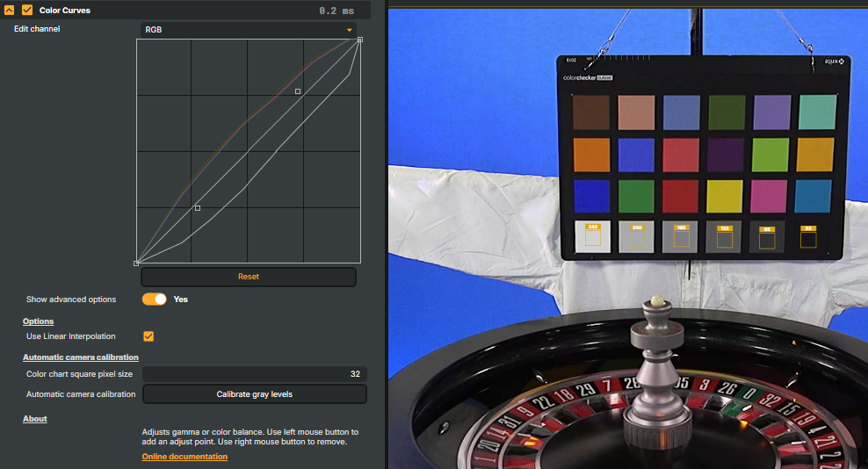Collapse the Color Curves panel arrow
The width and height of the screenshot is (868, 469).
coord(10,10)
